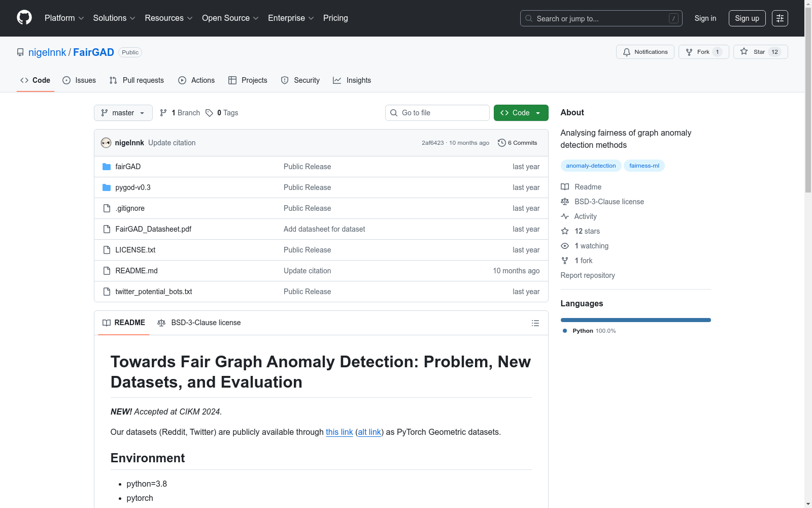Click the slash shortcut key icon in search
This screenshot has width=812, height=508.
(x=673, y=18)
